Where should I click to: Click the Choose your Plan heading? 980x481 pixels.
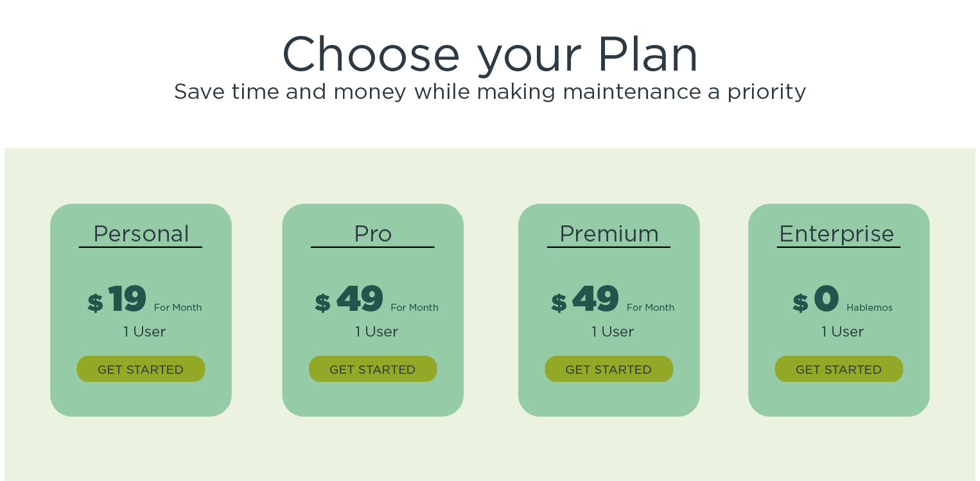(490, 56)
